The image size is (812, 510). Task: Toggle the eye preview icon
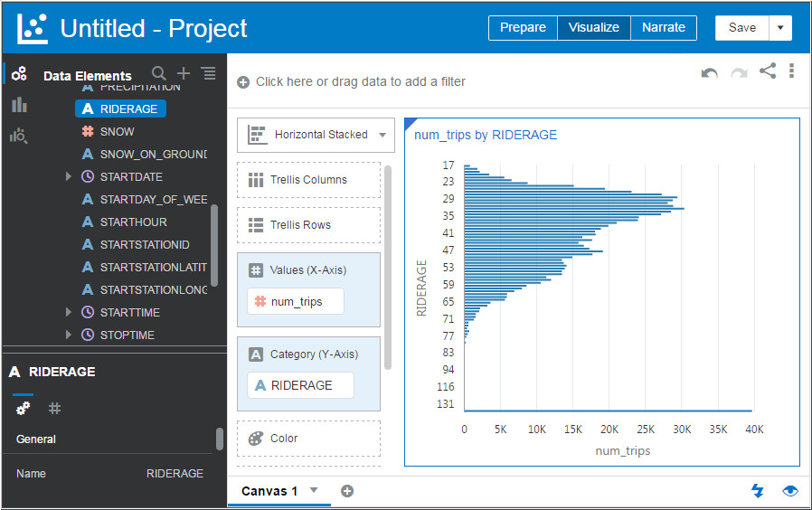790,490
